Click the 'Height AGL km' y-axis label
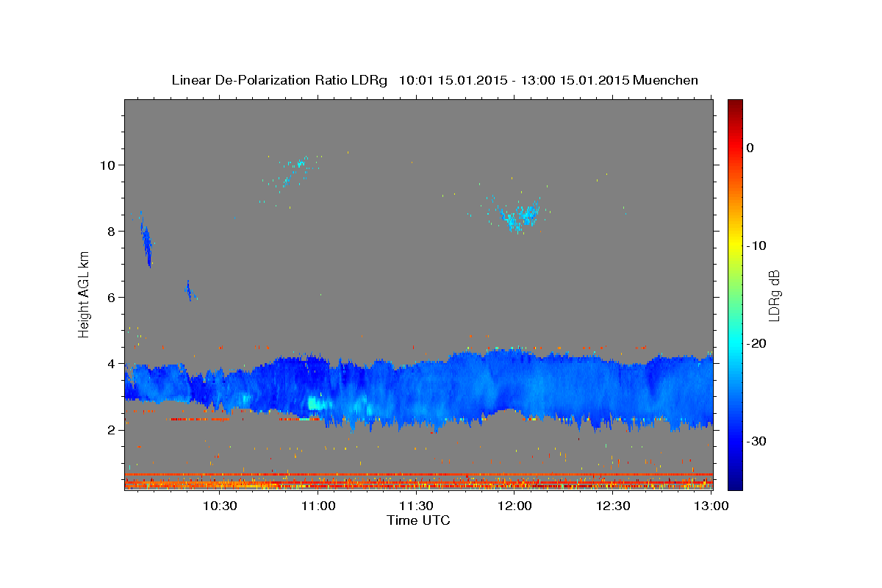This screenshot has height=588, width=882. [x=85, y=294]
